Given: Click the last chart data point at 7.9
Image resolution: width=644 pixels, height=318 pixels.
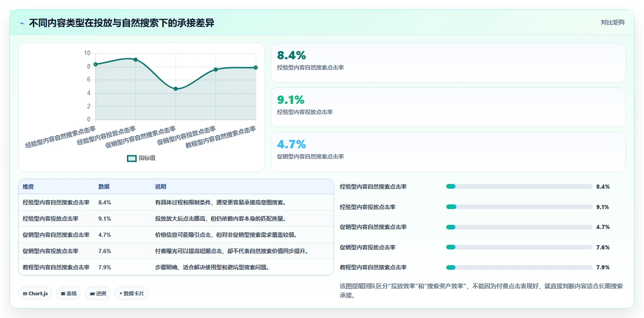Looking at the screenshot, I should 256,68.
